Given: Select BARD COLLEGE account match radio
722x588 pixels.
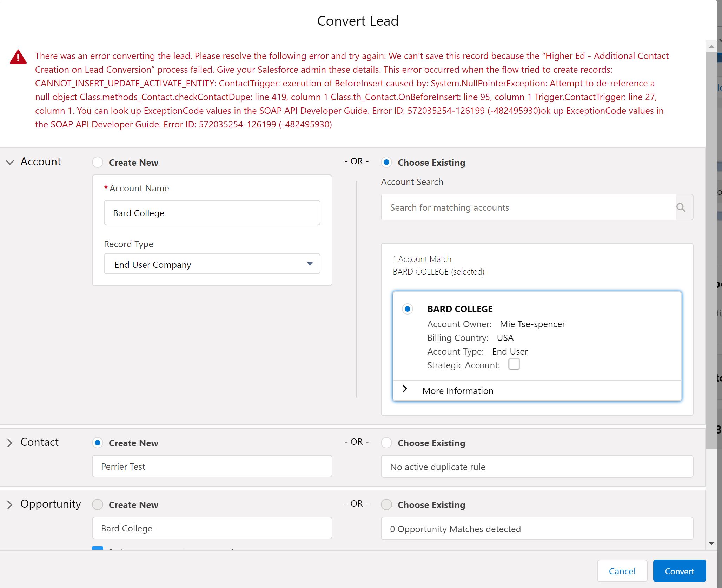Looking at the screenshot, I should pyautogui.click(x=407, y=309).
